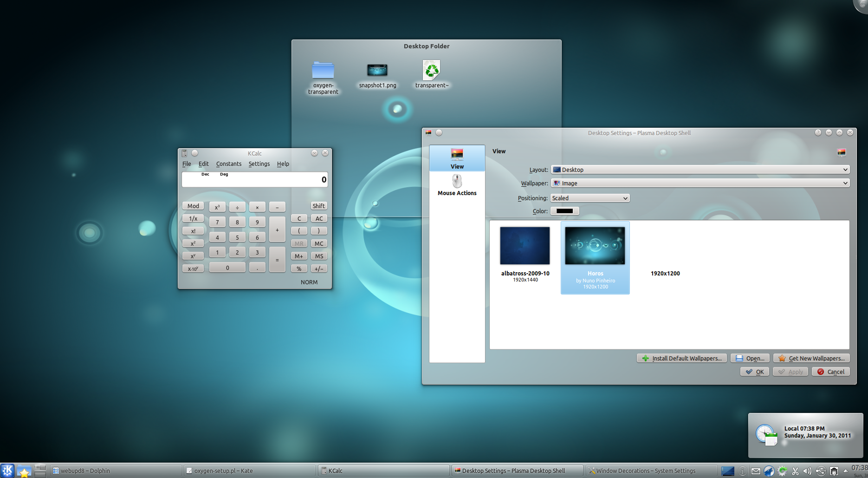Click Get New Wallpapers button

coord(811,358)
